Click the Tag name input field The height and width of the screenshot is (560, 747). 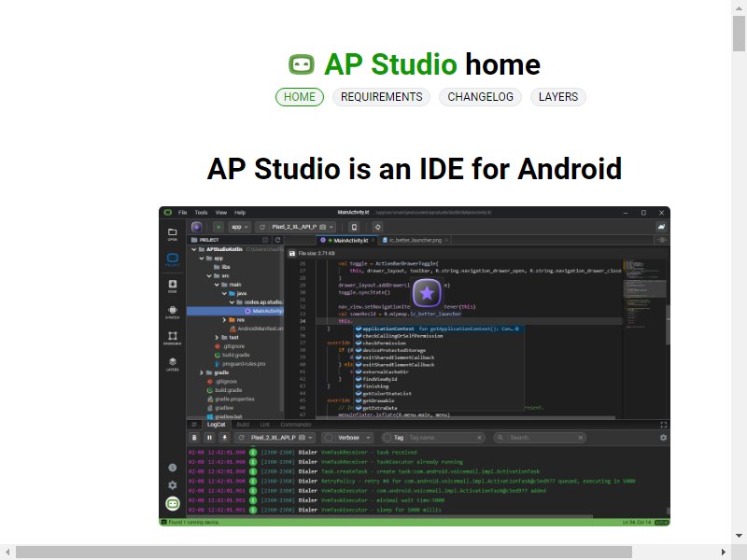coord(441,438)
